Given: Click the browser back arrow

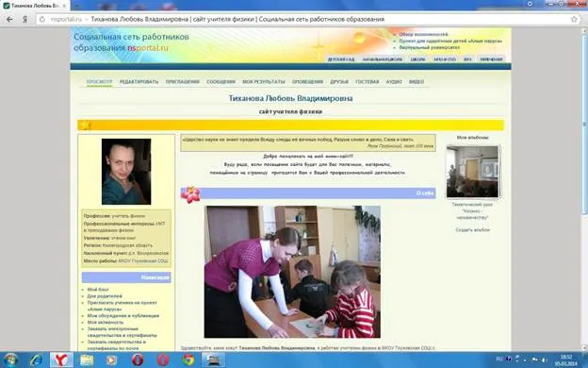Looking at the screenshot, I should coord(9,19).
